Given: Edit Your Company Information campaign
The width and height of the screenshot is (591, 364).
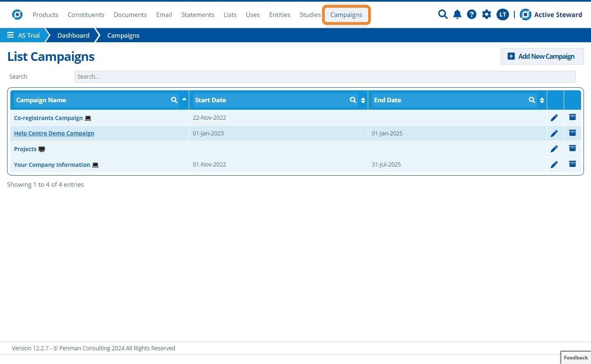Looking at the screenshot, I should pos(554,165).
